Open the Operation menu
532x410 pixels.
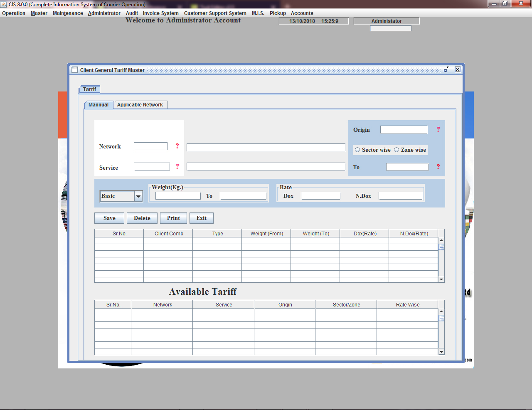[14, 13]
